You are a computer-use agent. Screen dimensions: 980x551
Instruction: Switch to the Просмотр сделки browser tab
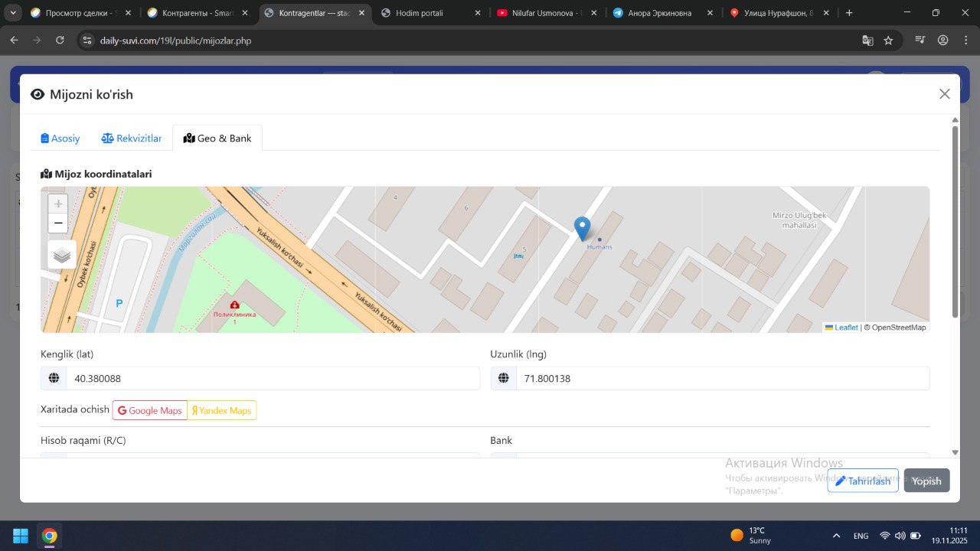(x=80, y=13)
